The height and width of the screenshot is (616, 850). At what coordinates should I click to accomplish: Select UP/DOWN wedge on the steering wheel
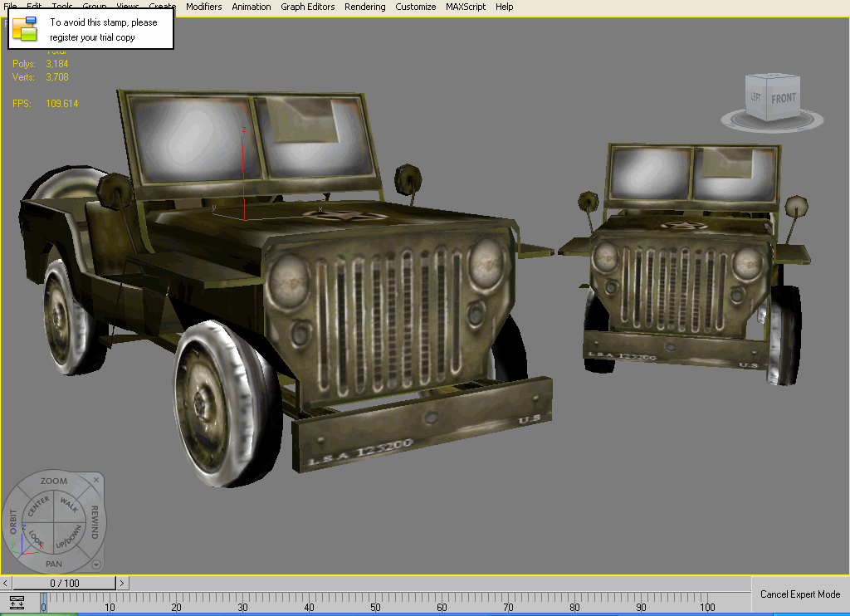coord(70,537)
